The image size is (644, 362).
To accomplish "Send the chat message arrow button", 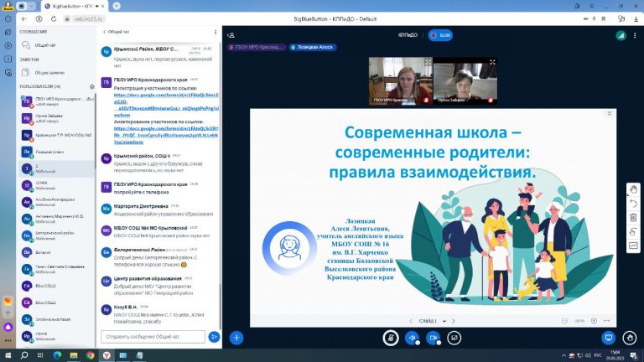I will pos(215,336).
